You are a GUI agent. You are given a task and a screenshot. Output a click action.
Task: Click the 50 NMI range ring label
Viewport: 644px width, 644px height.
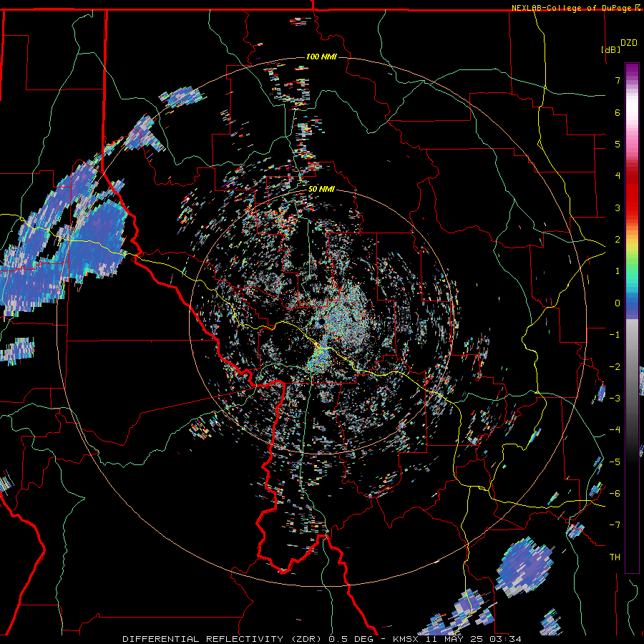(x=321, y=190)
